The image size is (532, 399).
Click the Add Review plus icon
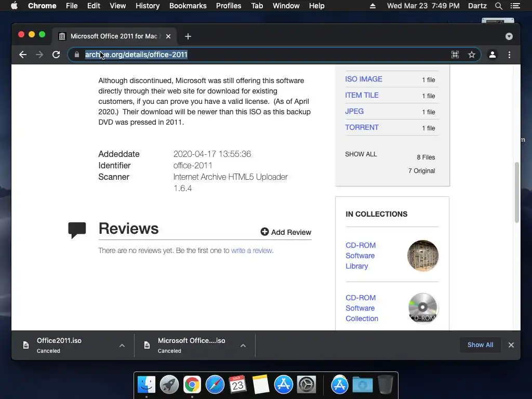(264, 232)
